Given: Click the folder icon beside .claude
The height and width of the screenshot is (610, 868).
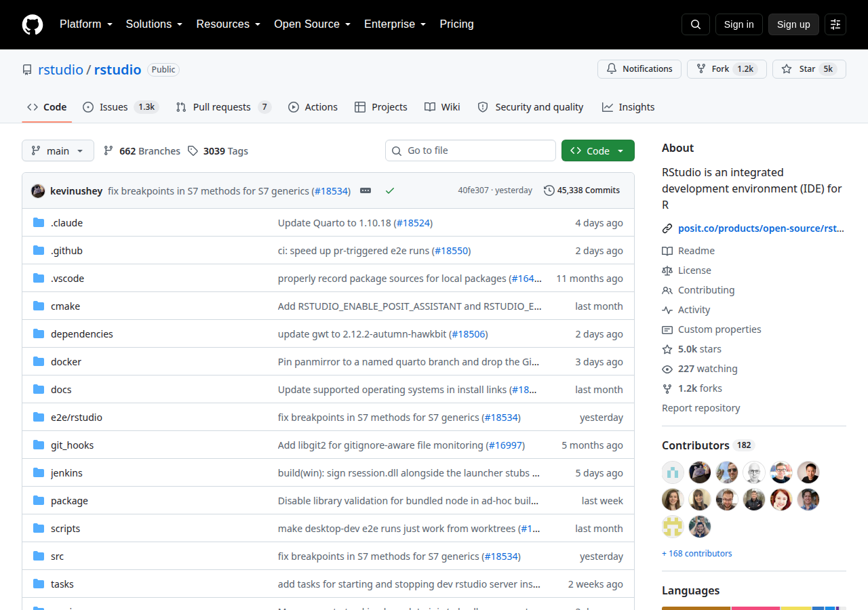Looking at the screenshot, I should click(39, 222).
